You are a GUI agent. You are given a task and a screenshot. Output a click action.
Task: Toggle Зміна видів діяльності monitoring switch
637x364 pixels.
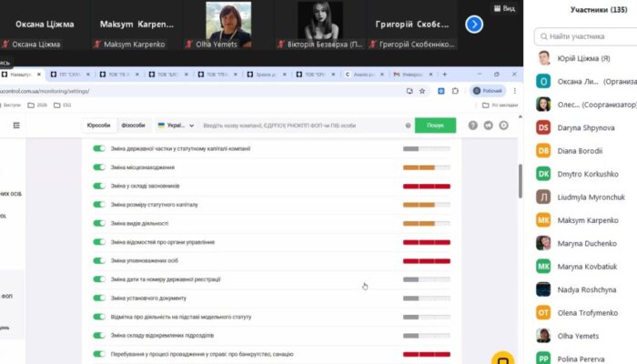coord(99,223)
